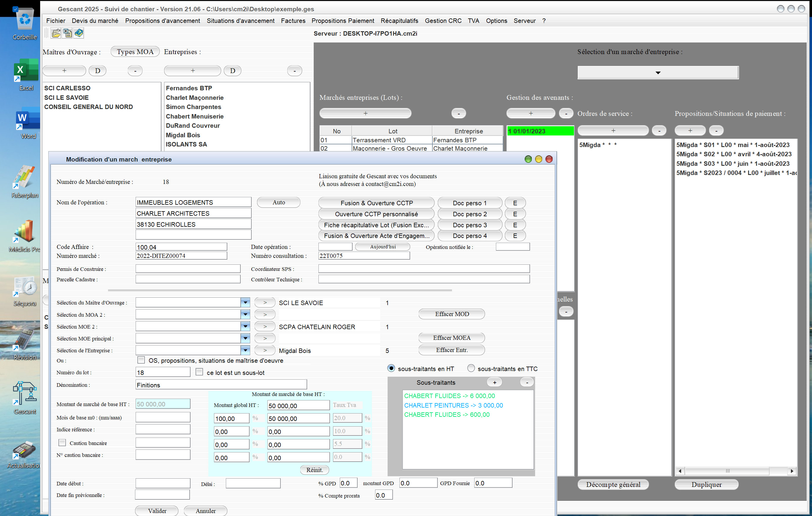Open the Factures menu
Viewport: 812px width, 516px height.
point(293,20)
